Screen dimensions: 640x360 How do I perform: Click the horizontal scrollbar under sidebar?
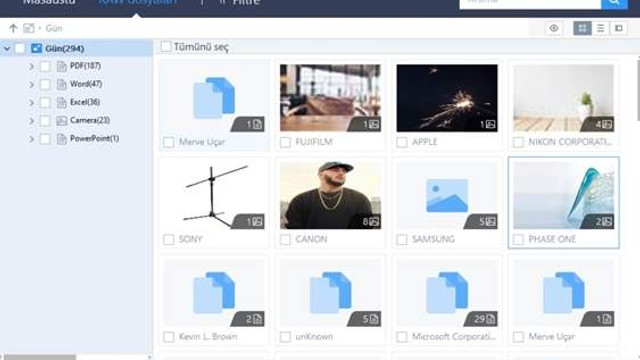click(x=40, y=357)
